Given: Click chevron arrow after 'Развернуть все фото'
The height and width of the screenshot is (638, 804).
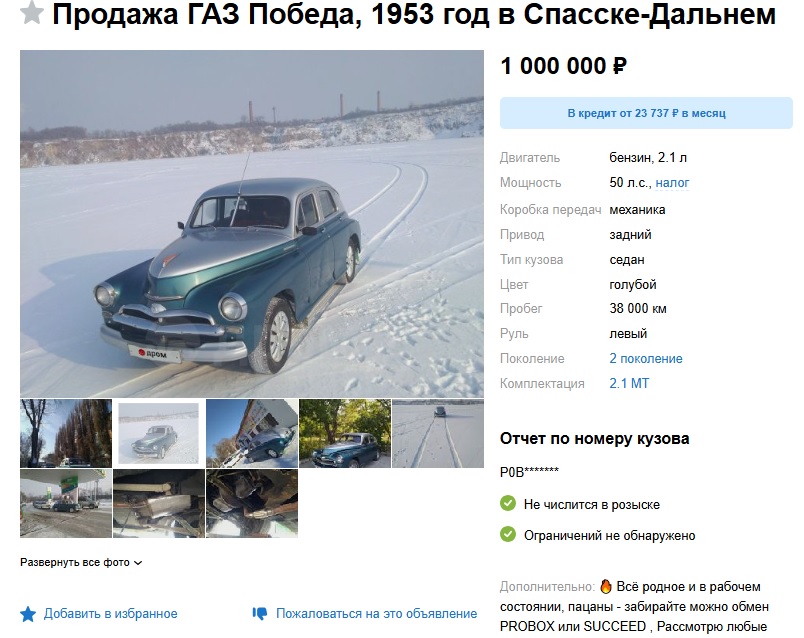Looking at the screenshot, I should pos(137,563).
